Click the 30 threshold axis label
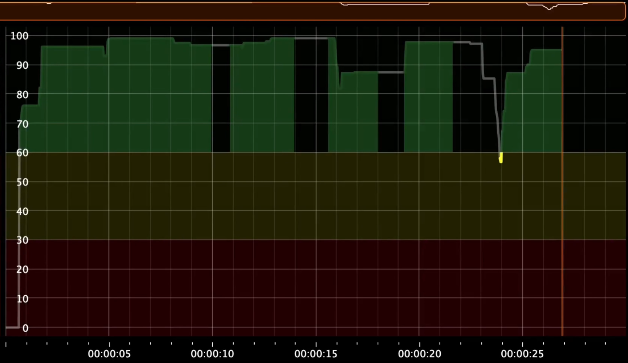Screen dimensions: 628x363 pos(22,240)
